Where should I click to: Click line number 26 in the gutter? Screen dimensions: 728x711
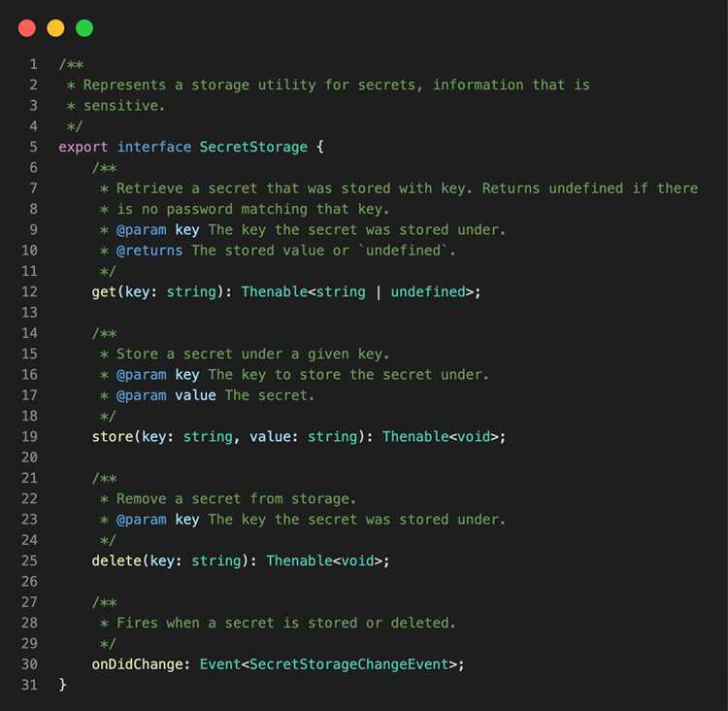point(29,582)
